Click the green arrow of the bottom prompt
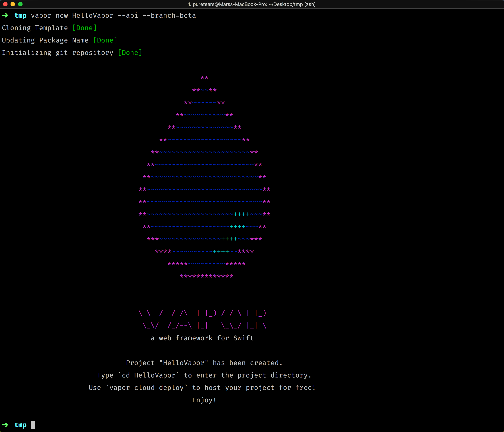The width and height of the screenshot is (504, 432). [x=5, y=425]
